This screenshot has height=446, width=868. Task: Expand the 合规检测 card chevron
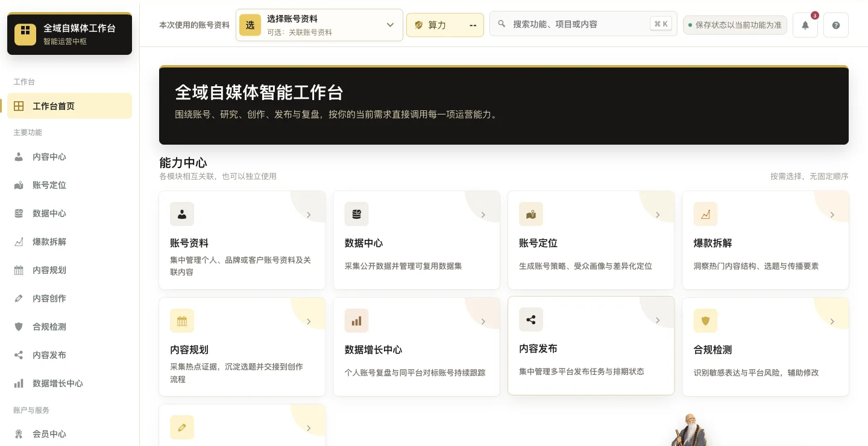[832, 322]
